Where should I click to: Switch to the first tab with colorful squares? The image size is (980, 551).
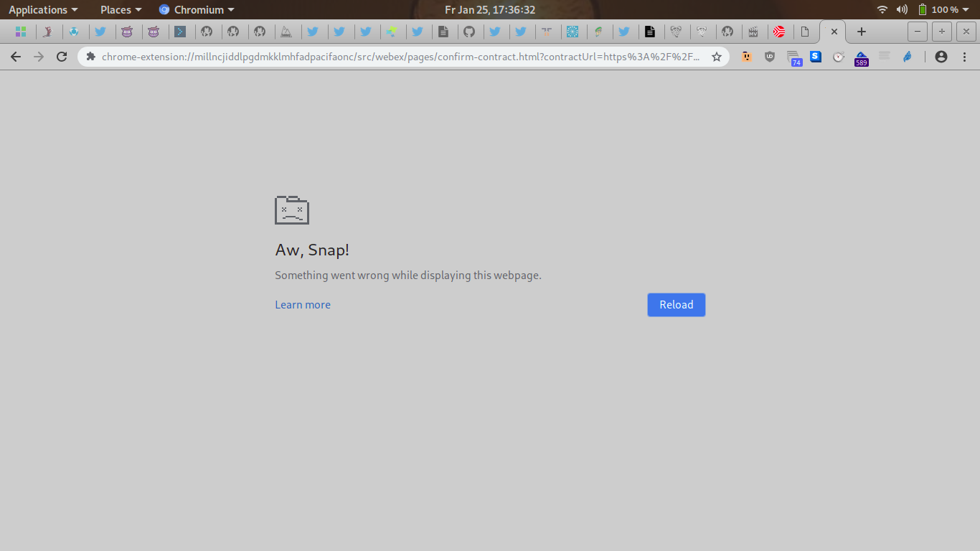20,32
